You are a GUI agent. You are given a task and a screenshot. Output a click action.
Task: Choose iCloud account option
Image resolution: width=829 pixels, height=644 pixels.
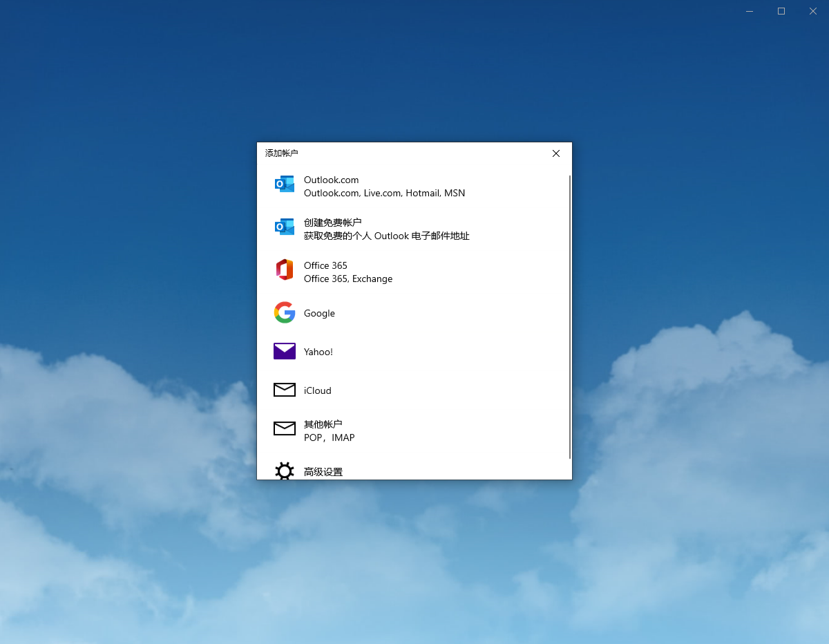tap(318, 390)
